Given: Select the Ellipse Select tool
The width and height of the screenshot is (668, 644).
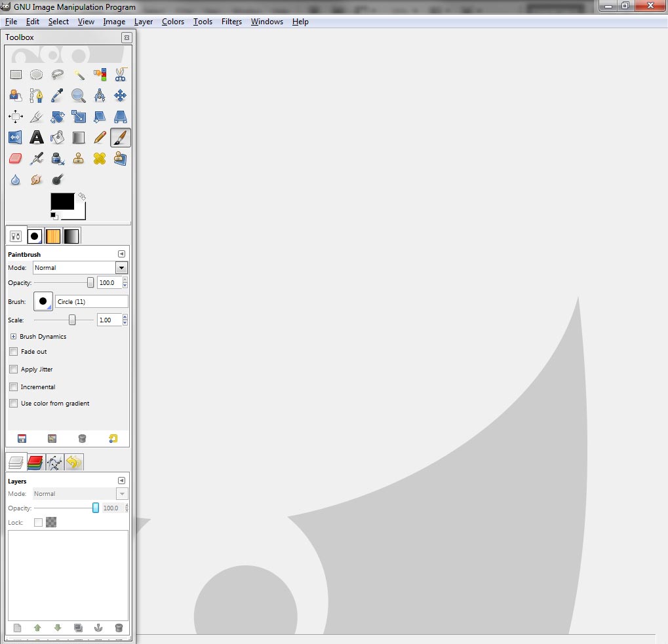Looking at the screenshot, I should coord(37,75).
